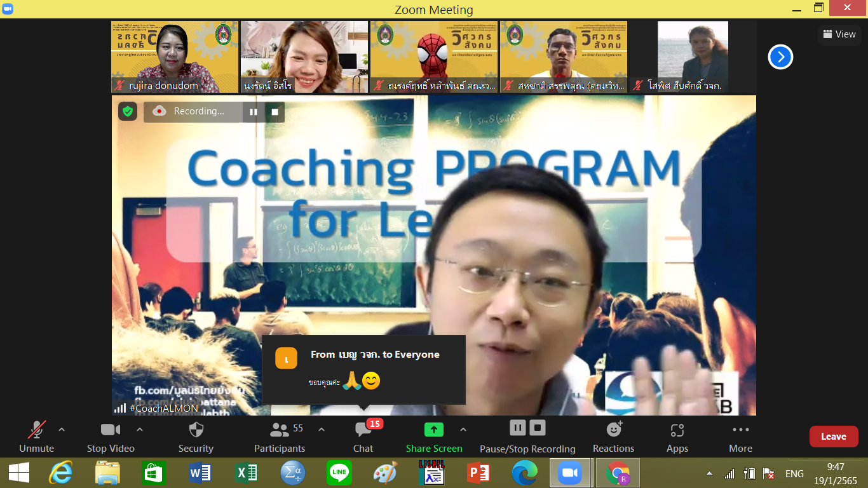Show next page of participant thumbnails
The height and width of the screenshot is (488, 868).
(780, 57)
